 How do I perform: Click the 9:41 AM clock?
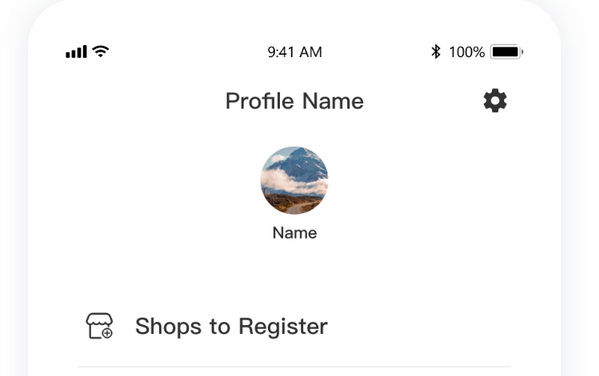tap(295, 52)
